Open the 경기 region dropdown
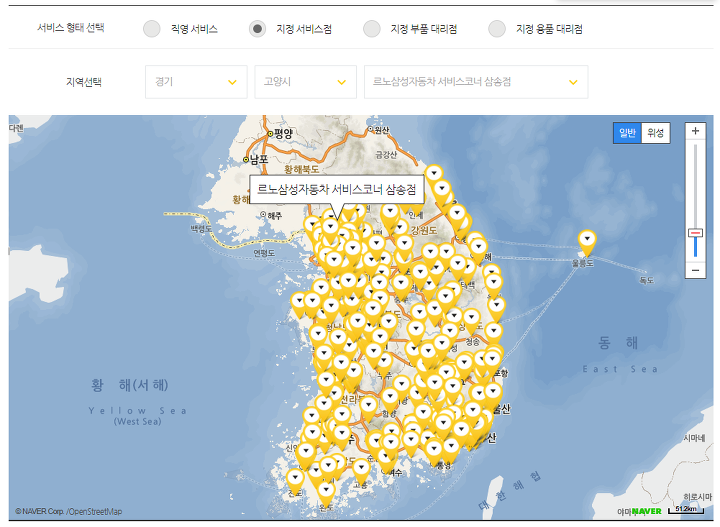This screenshot has width=720, height=527. tap(196, 82)
